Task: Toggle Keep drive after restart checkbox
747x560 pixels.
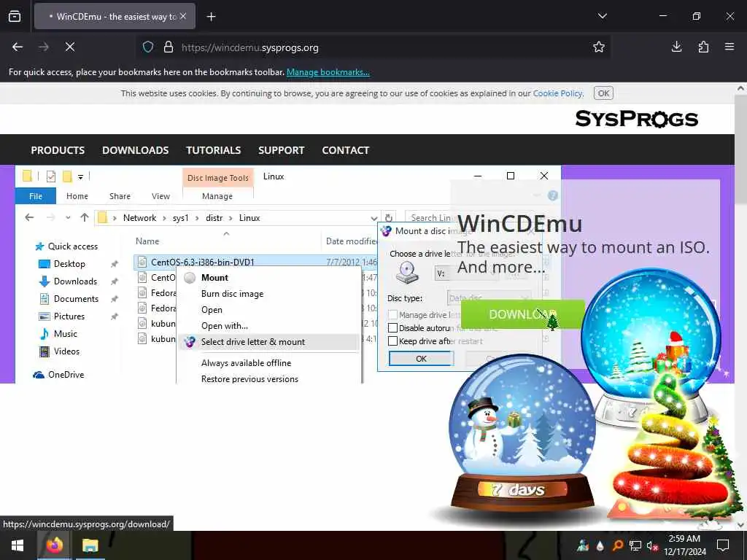Action: (392, 341)
